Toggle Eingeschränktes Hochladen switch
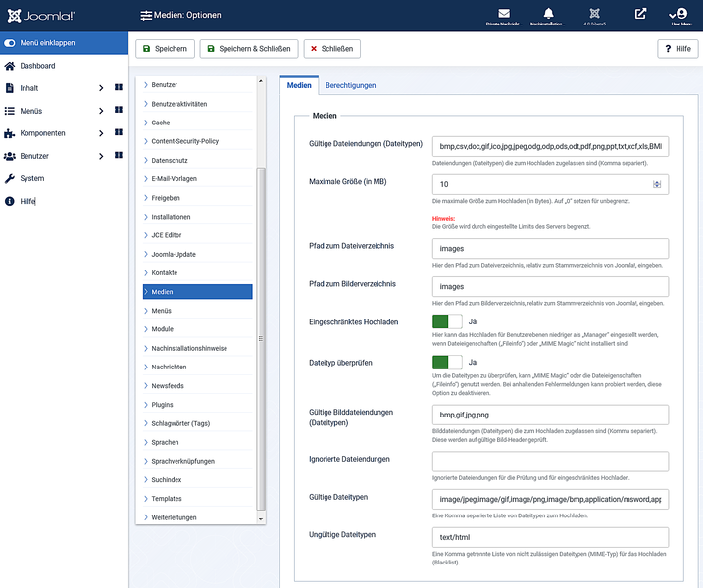Screen dimensions: 703x588 (x=447, y=321)
